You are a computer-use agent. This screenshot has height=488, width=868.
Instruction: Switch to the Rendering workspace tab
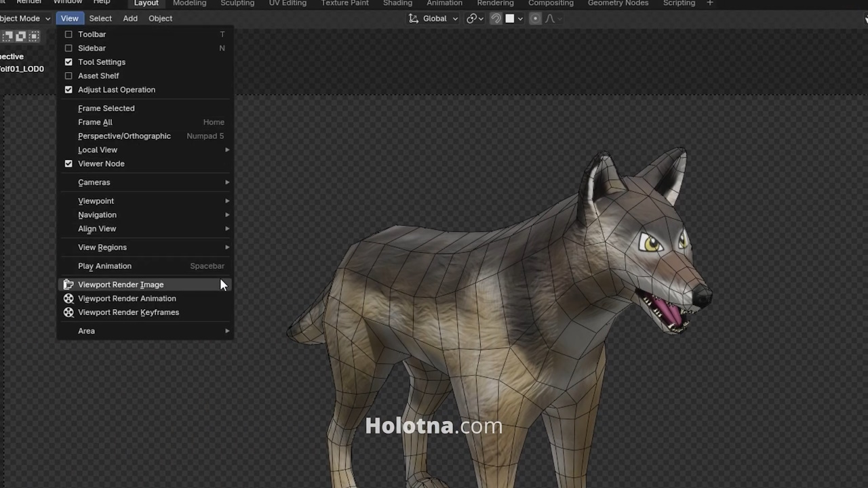click(495, 3)
